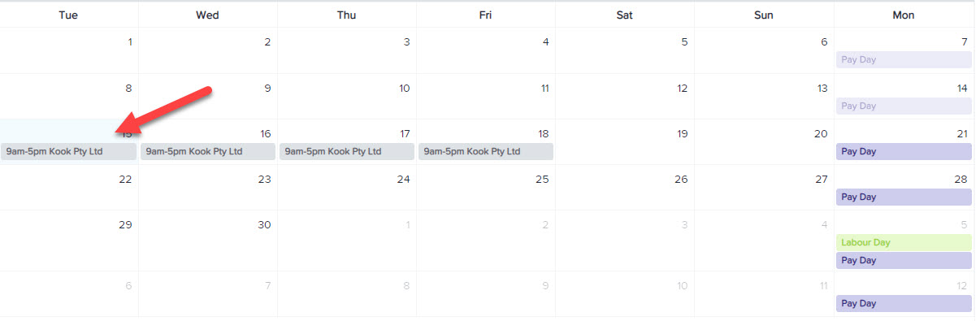The height and width of the screenshot is (321, 980).
Task: Open the Friday 18th Kook Pty Ltd shift
Action: [486, 151]
